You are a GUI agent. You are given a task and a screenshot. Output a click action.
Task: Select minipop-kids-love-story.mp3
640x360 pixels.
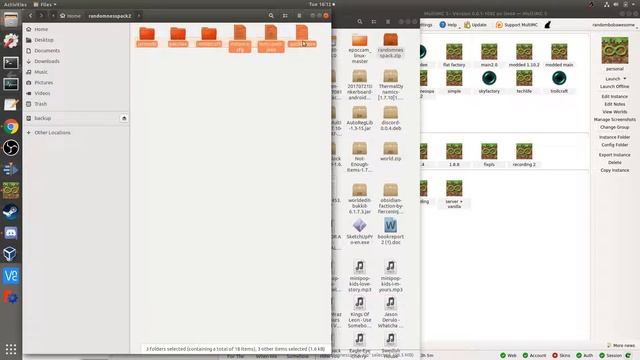[360, 276]
